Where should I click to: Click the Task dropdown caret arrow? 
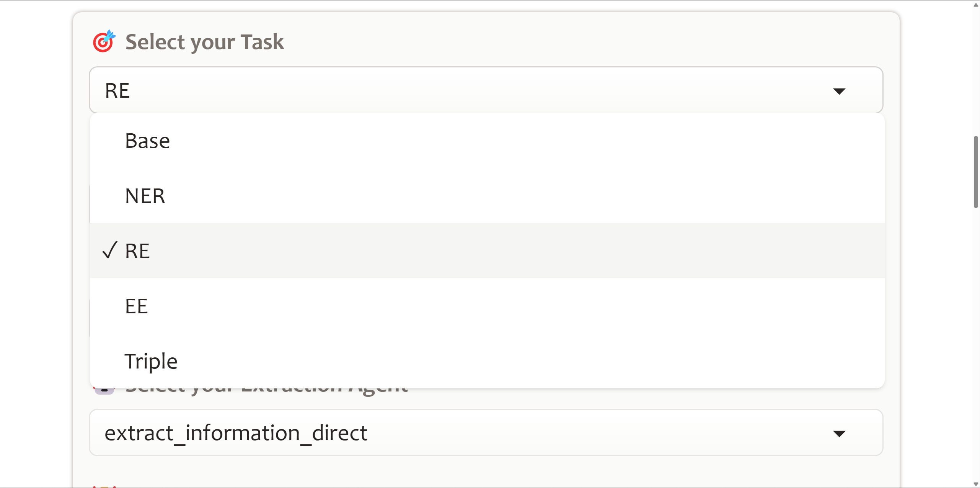pos(839,91)
